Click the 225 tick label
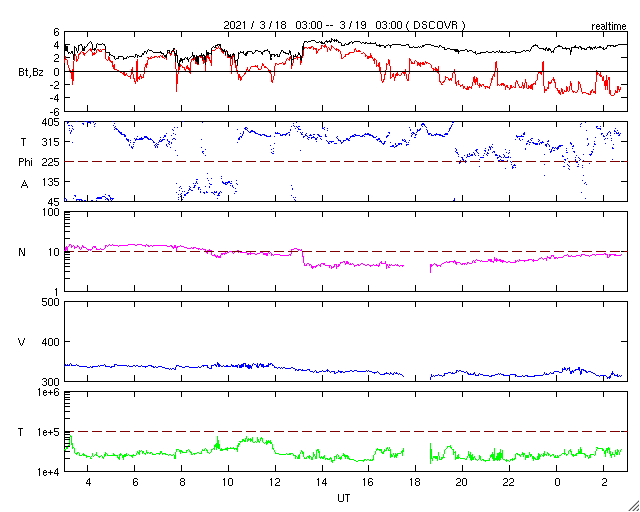 coord(51,162)
